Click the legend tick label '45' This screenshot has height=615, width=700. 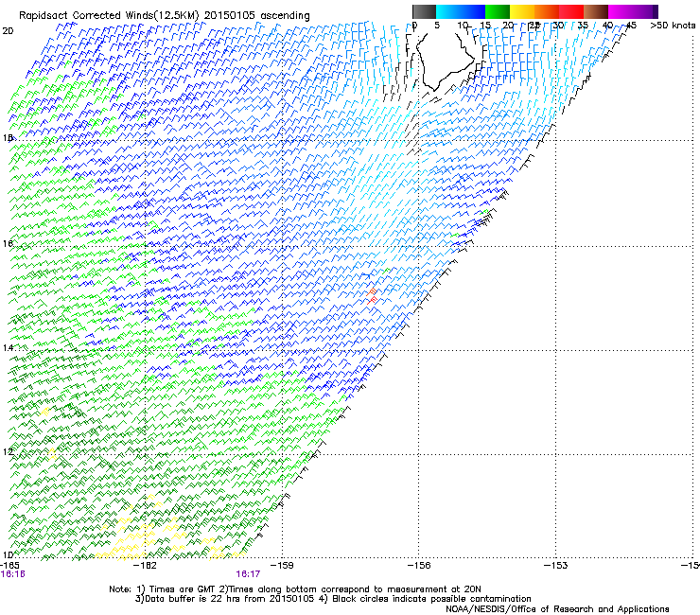(631, 26)
